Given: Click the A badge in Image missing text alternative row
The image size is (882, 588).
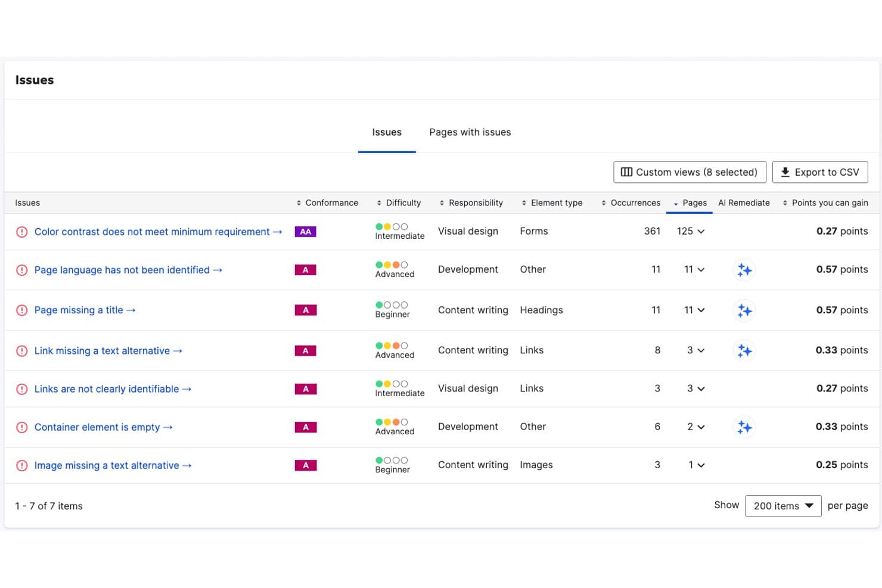Looking at the screenshot, I should [305, 465].
